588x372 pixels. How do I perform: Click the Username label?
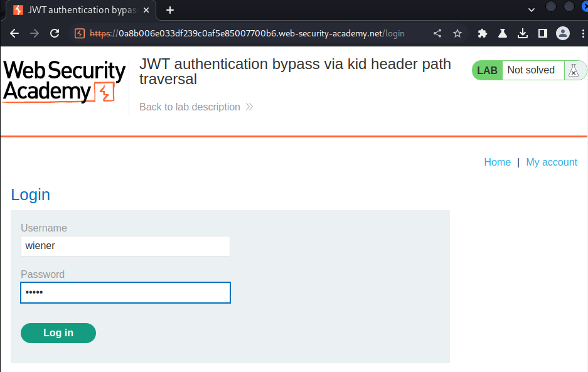(x=44, y=228)
